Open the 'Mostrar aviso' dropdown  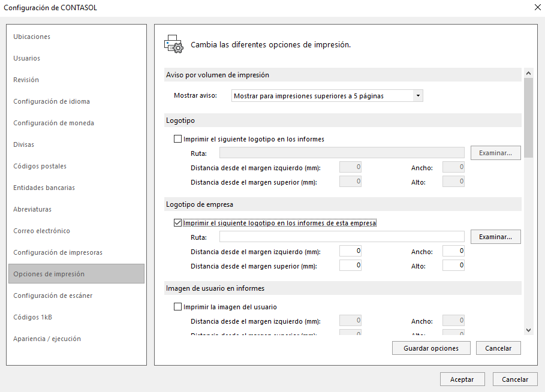(418, 95)
